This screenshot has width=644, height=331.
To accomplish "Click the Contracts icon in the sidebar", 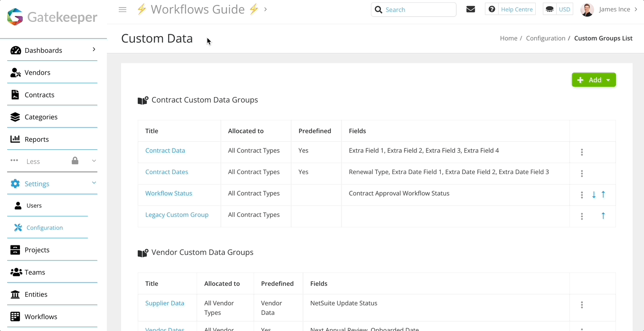I will 14,94.
